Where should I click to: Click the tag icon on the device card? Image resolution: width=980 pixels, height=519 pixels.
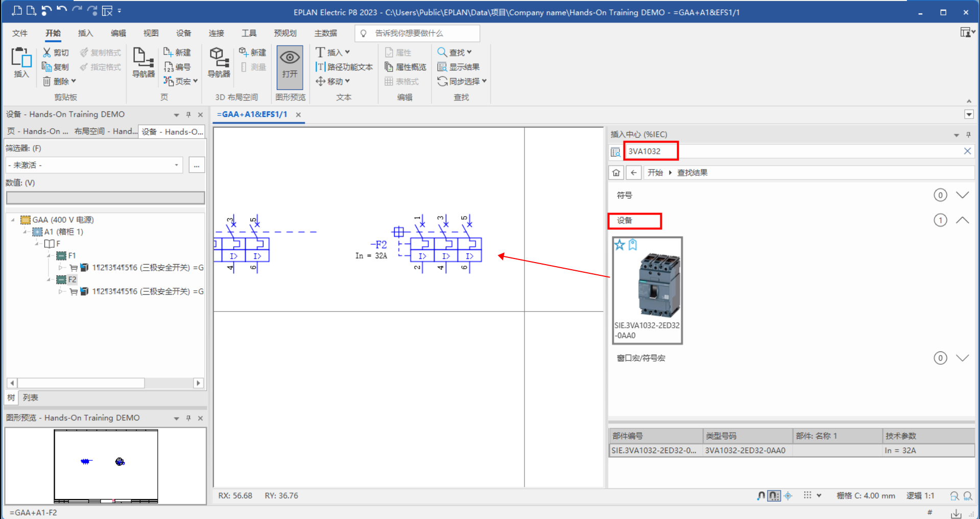click(633, 245)
